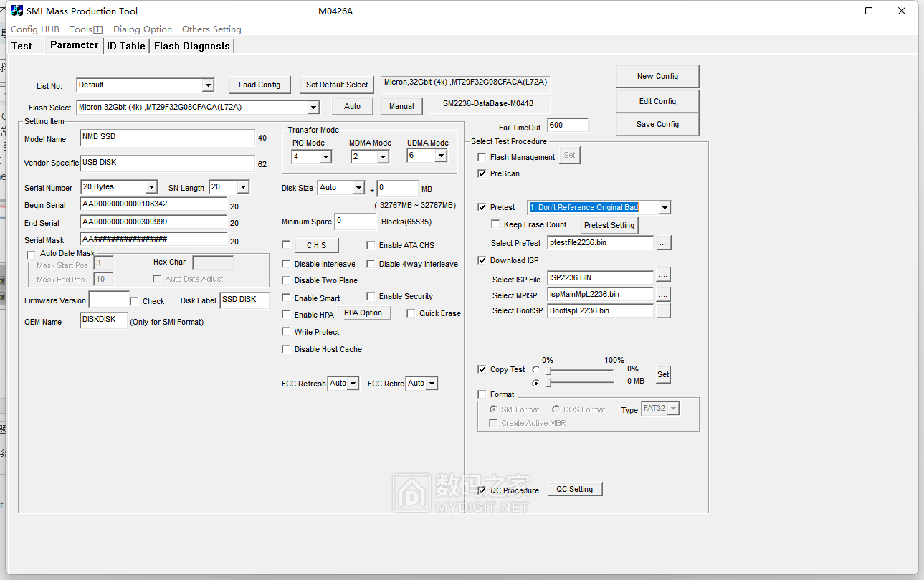
Task: Switch to the Flash Diagnosis tab
Action: (x=191, y=46)
